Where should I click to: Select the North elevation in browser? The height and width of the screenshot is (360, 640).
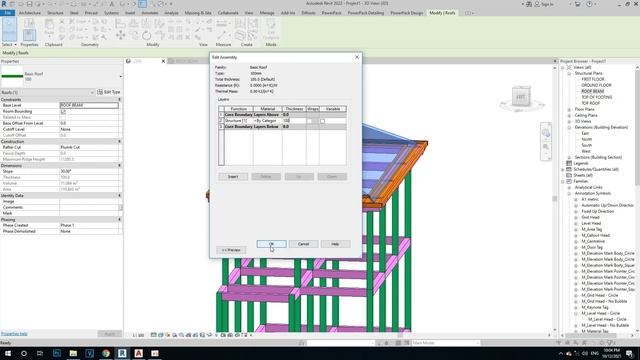(x=586, y=139)
